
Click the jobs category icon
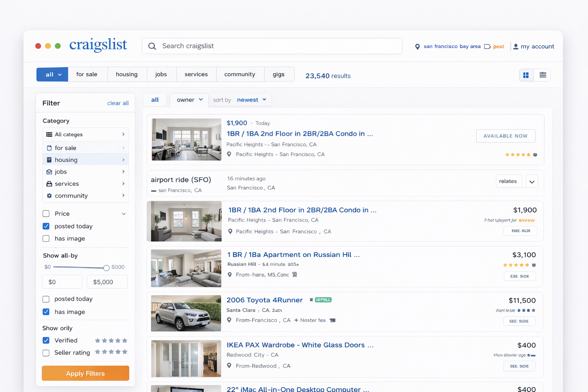point(49,172)
